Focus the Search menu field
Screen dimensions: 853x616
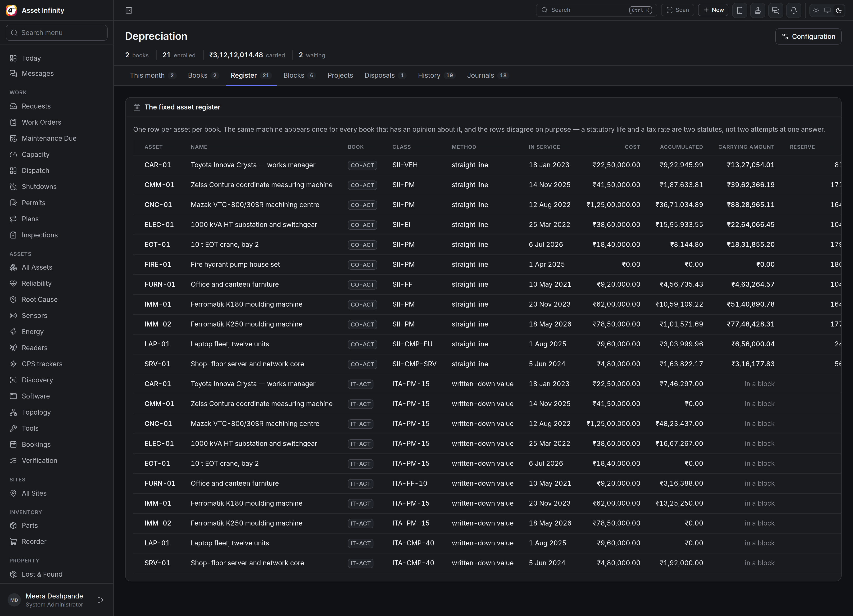click(57, 33)
